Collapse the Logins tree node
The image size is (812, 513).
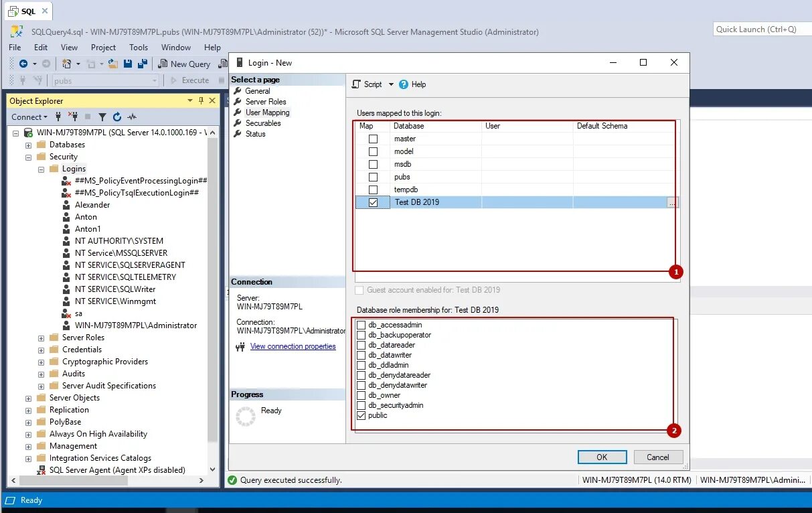pos(41,169)
